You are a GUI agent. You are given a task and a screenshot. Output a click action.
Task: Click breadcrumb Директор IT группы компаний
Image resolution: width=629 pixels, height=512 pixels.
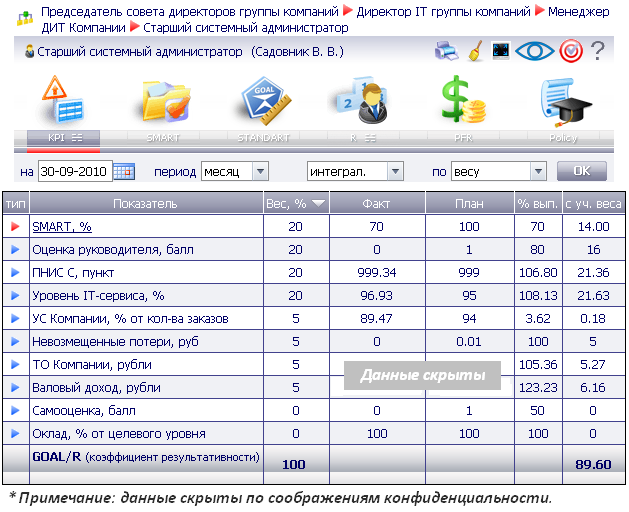(443, 12)
